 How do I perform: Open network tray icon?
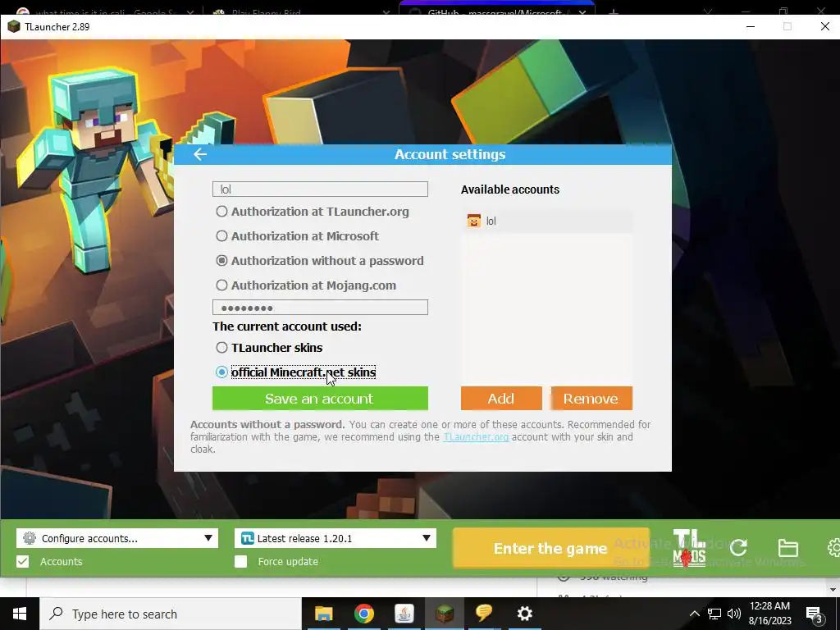pos(714,614)
